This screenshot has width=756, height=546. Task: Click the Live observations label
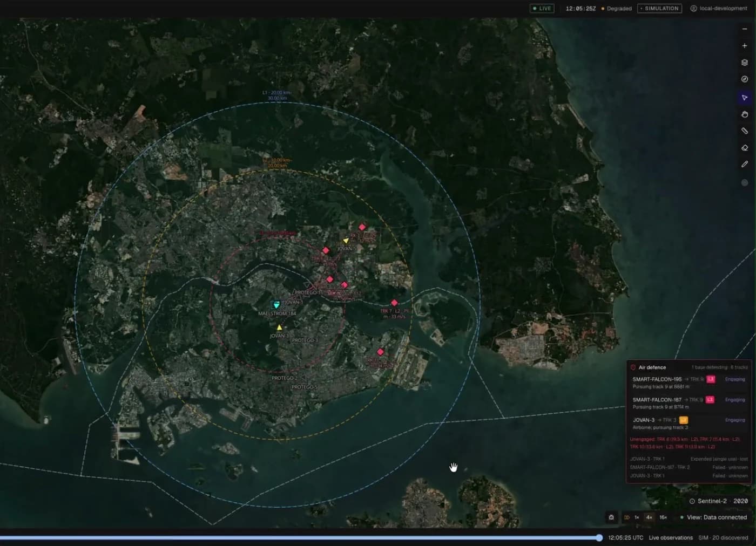671,538
